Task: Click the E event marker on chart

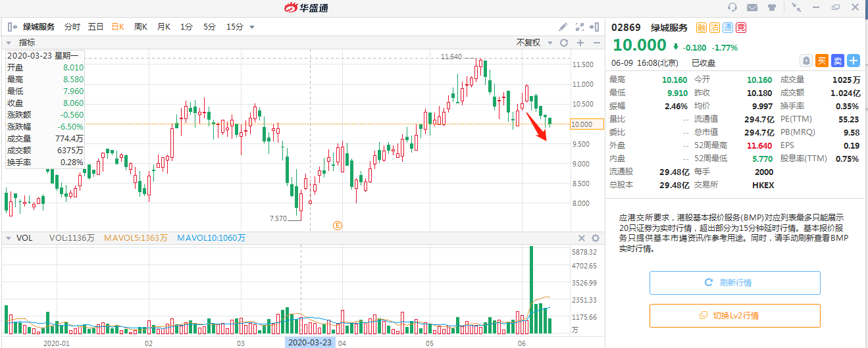Action: point(337,225)
